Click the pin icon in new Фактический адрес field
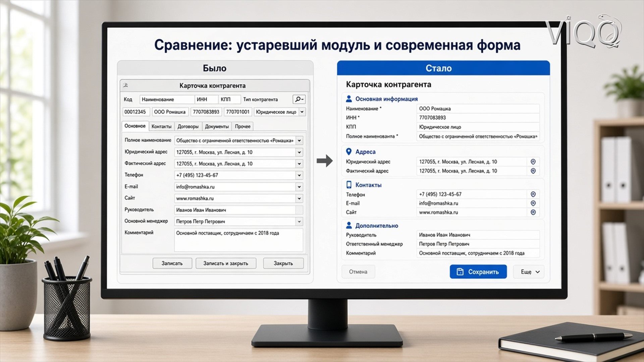Image resolution: width=644 pixels, height=362 pixels. [x=533, y=171]
